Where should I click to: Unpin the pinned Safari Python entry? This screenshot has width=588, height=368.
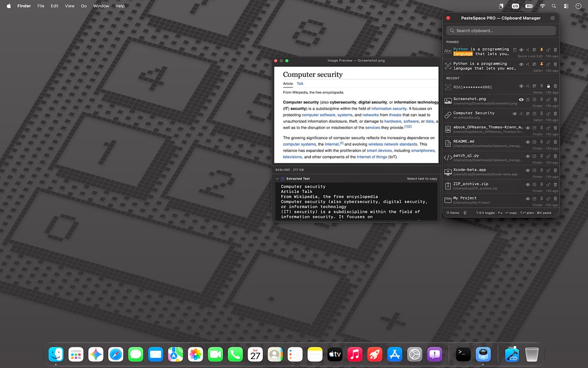pyautogui.click(x=541, y=64)
